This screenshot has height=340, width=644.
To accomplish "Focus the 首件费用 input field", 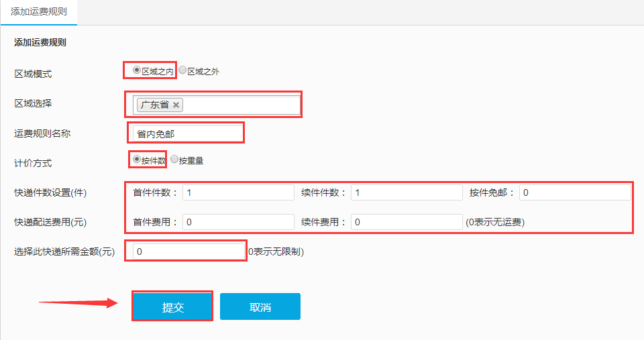I will (238, 221).
